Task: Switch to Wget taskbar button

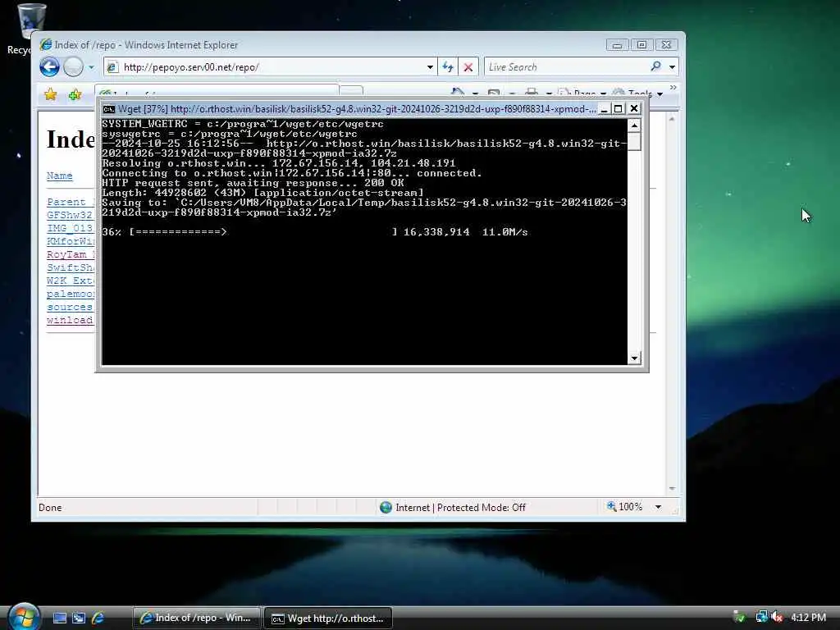Action: tap(328, 619)
